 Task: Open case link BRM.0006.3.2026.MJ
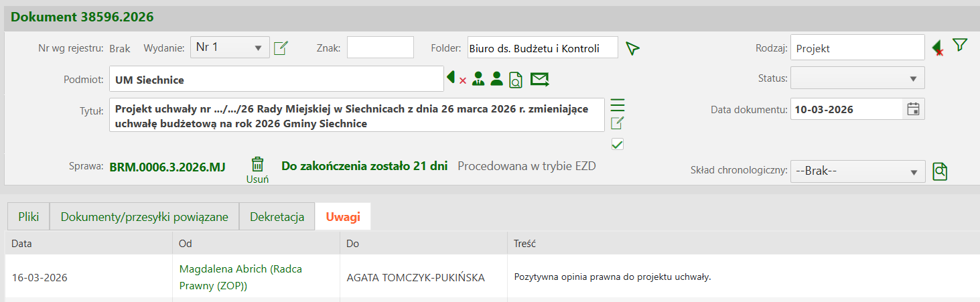pos(167,166)
